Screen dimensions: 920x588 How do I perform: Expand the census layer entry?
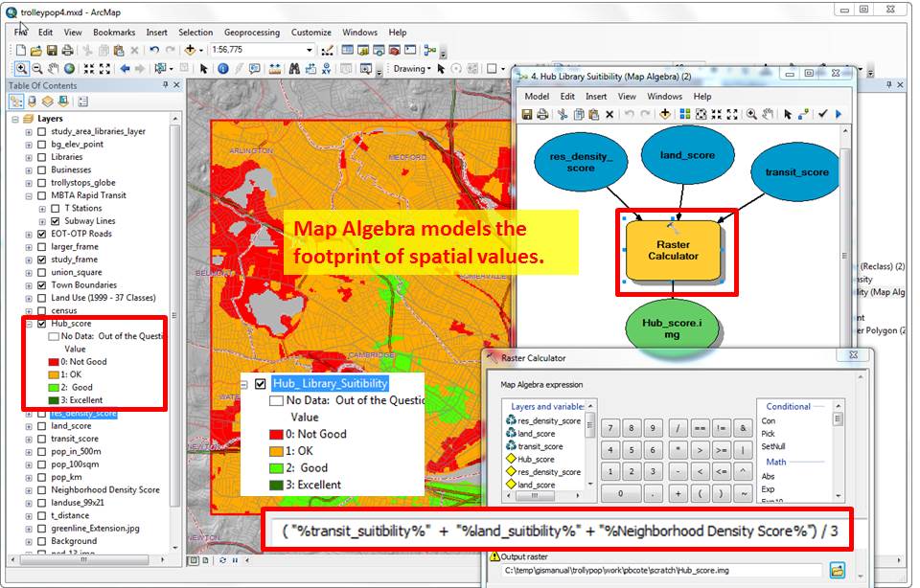[x=29, y=311]
